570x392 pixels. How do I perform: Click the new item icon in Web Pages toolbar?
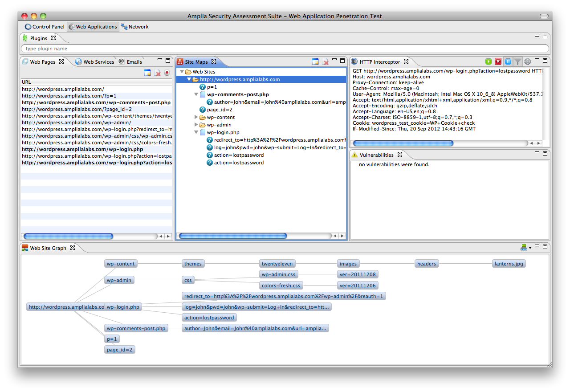coord(147,73)
